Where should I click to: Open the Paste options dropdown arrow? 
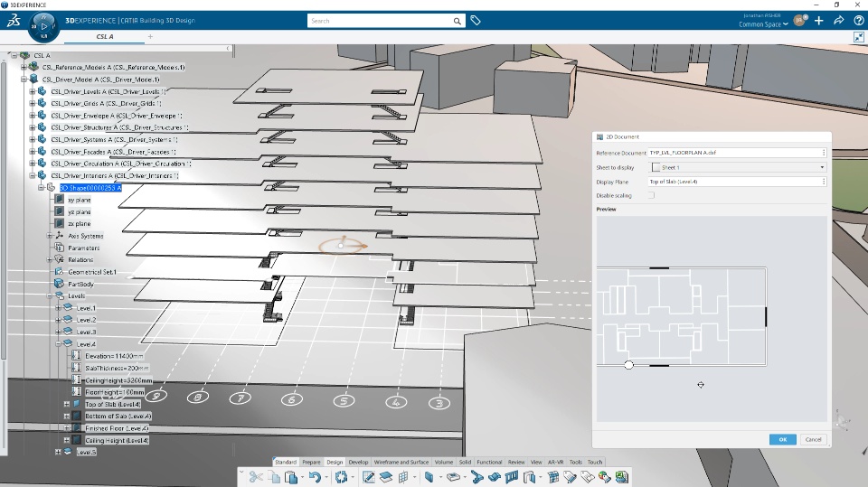302,477
